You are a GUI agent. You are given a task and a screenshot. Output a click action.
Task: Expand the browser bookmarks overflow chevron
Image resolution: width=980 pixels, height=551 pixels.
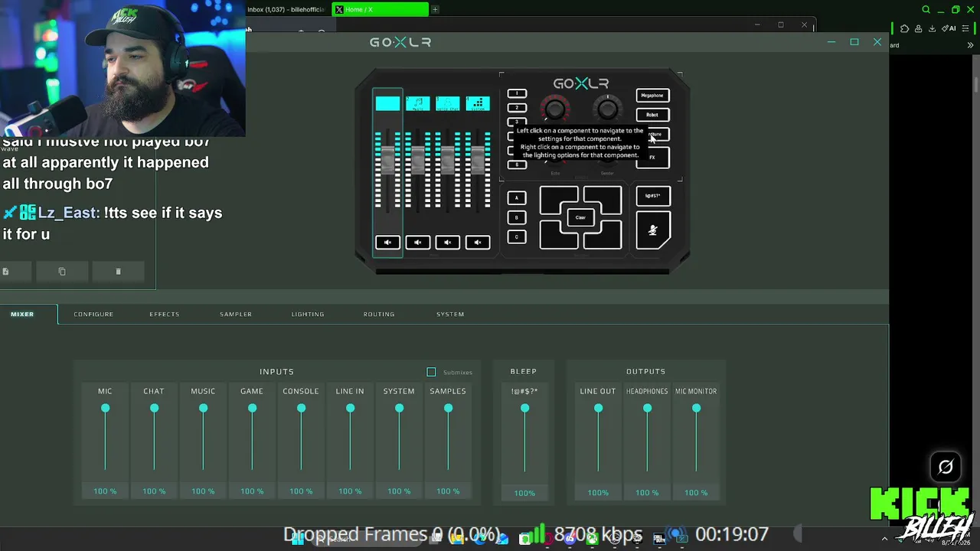pyautogui.click(x=970, y=45)
